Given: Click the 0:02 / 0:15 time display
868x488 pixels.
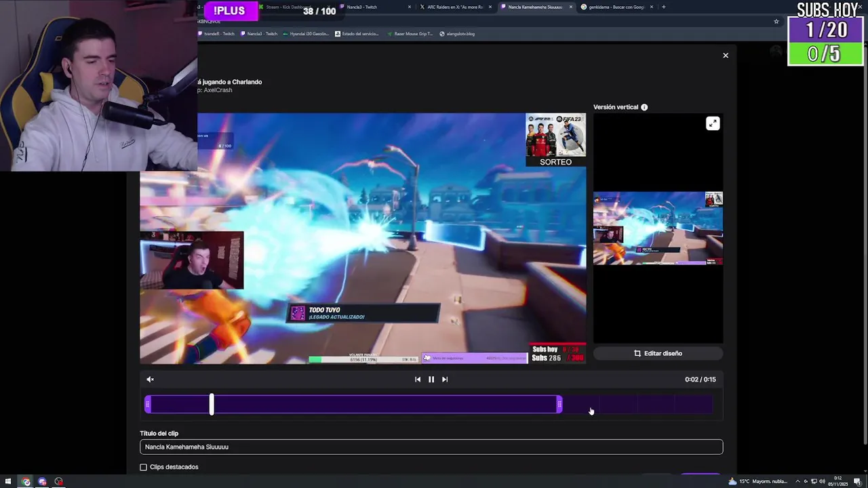Looking at the screenshot, I should pos(701,380).
